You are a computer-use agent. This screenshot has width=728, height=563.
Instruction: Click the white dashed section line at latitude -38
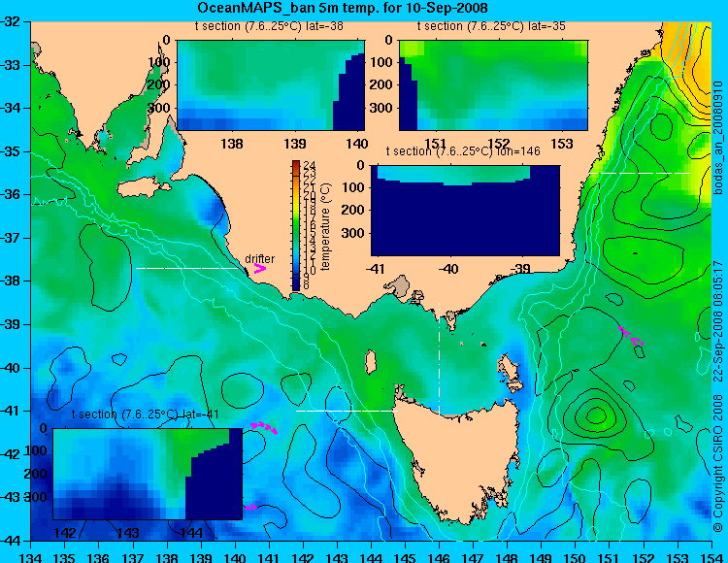pyautogui.click(x=189, y=268)
